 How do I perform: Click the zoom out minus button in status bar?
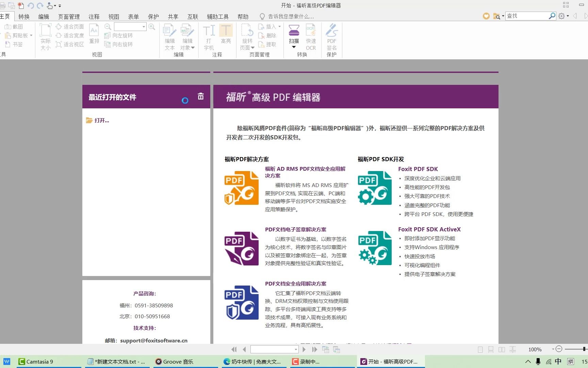pyautogui.click(x=559, y=349)
